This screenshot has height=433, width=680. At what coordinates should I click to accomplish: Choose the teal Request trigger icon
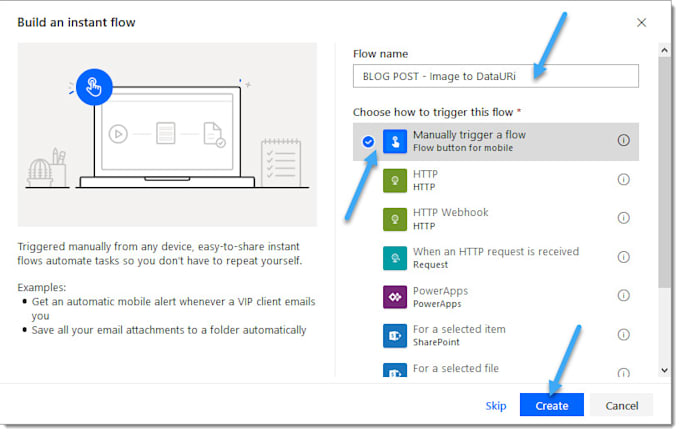tap(395, 258)
